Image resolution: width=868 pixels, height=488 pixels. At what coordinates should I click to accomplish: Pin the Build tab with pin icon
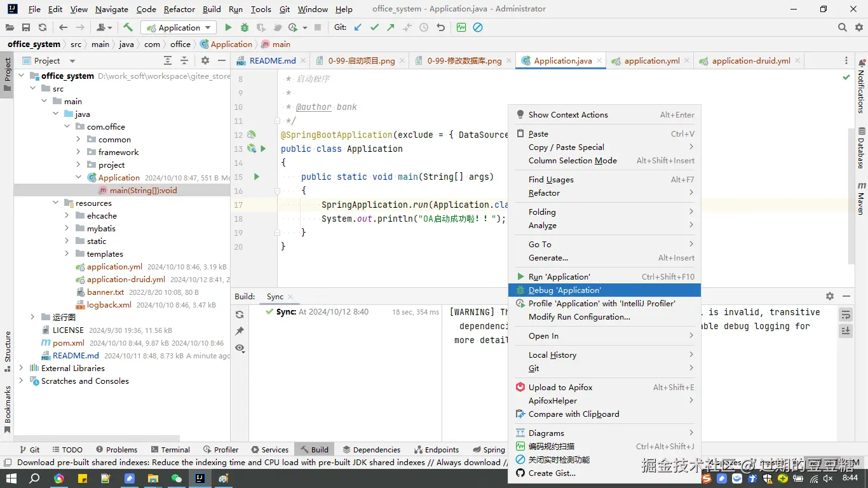(240, 331)
